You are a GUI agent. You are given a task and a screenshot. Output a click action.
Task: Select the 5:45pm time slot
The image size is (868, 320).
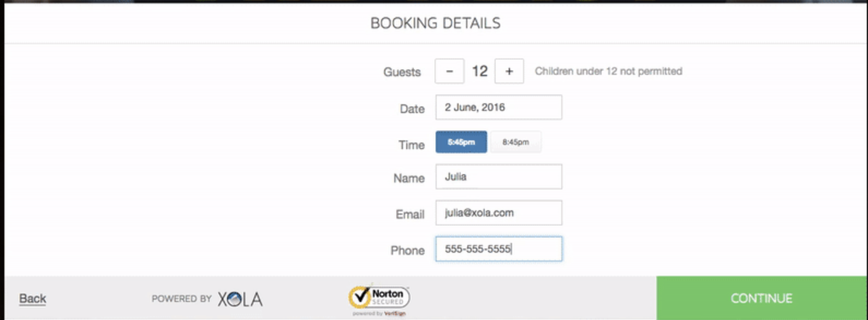461,142
